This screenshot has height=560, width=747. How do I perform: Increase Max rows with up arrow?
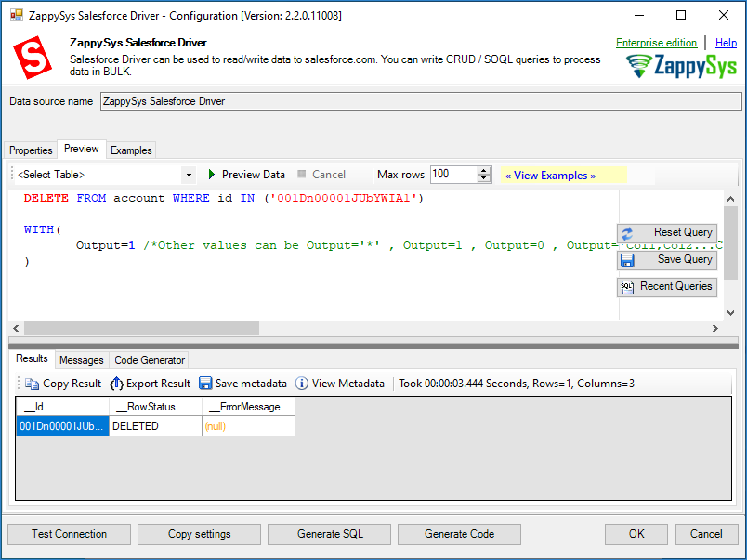(483, 171)
